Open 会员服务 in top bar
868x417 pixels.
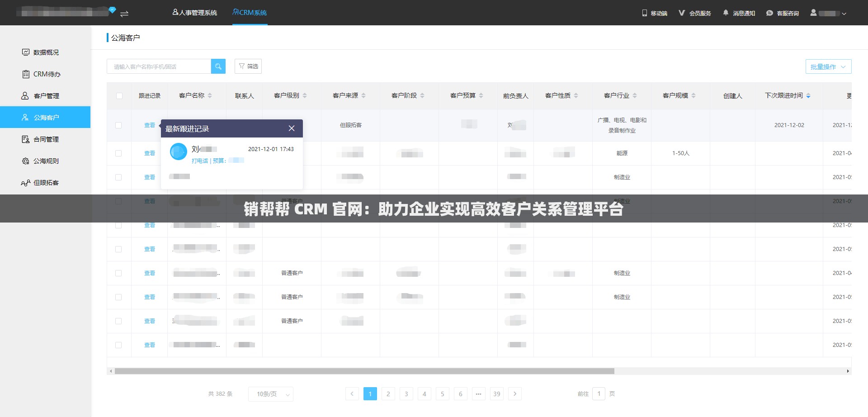[695, 13]
